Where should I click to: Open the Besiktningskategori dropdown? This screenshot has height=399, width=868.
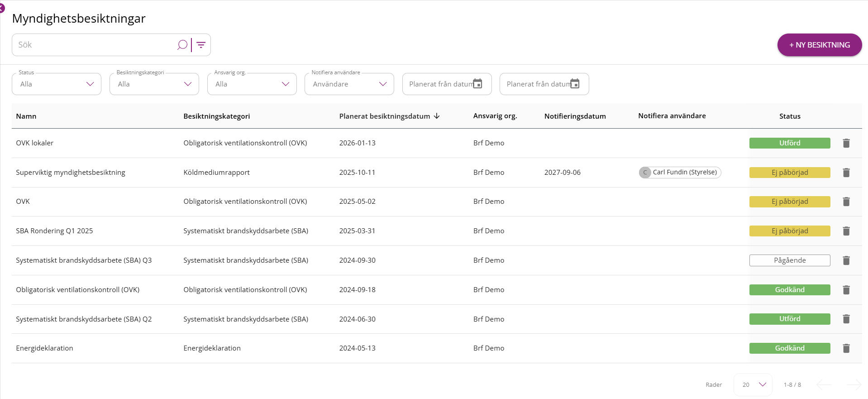tap(154, 84)
